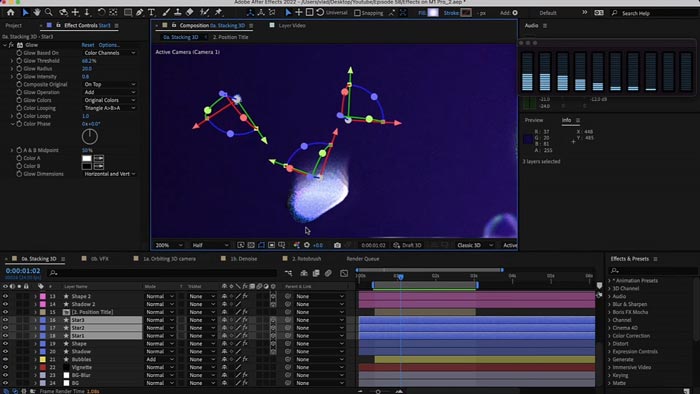This screenshot has height=394, width=700.
Task: Select the Zoom magnifier tool
Action: (x=49, y=12)
